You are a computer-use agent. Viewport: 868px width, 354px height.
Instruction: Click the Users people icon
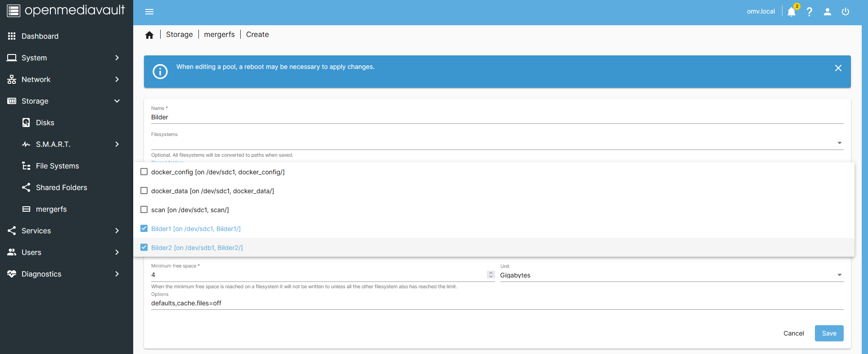click(x=12, y=252)
